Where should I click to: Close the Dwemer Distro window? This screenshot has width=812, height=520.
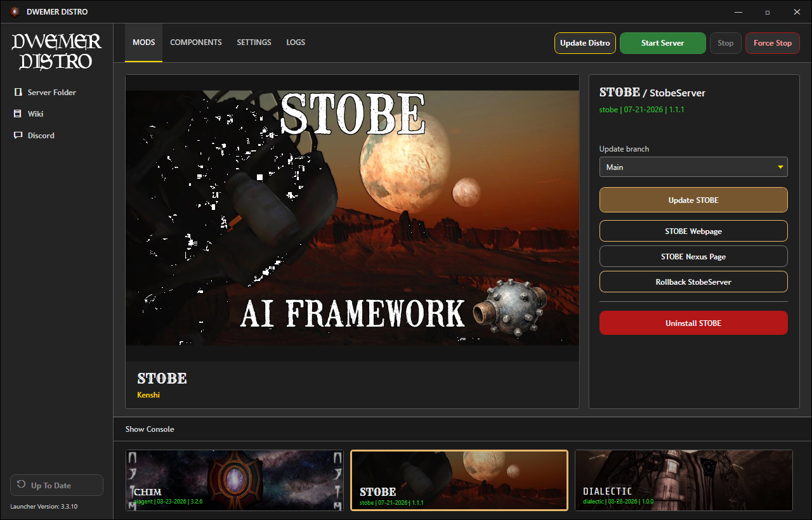pyautogui.click(x=797, y=11)
